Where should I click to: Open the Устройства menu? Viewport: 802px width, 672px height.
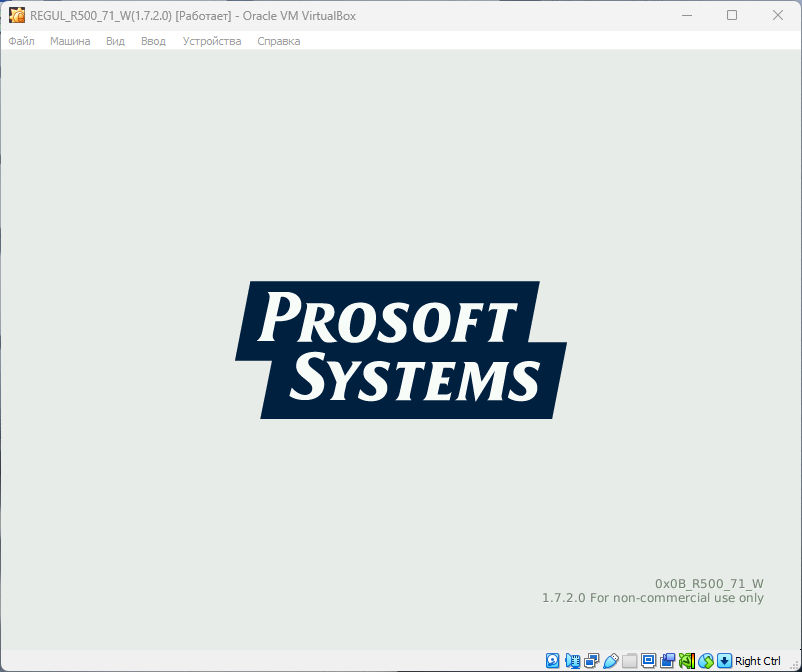point(212,41)
